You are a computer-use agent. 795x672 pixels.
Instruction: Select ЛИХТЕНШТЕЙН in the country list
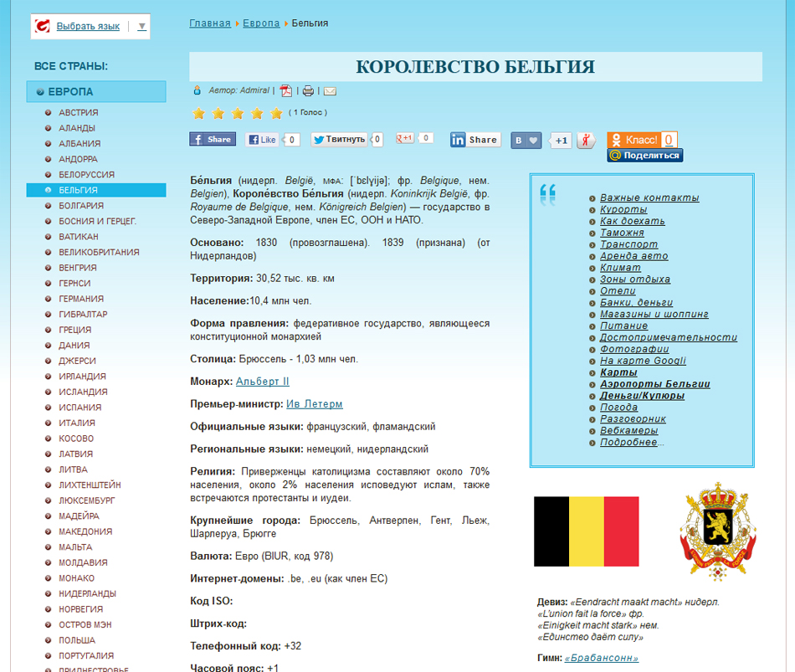pos(90,485)
